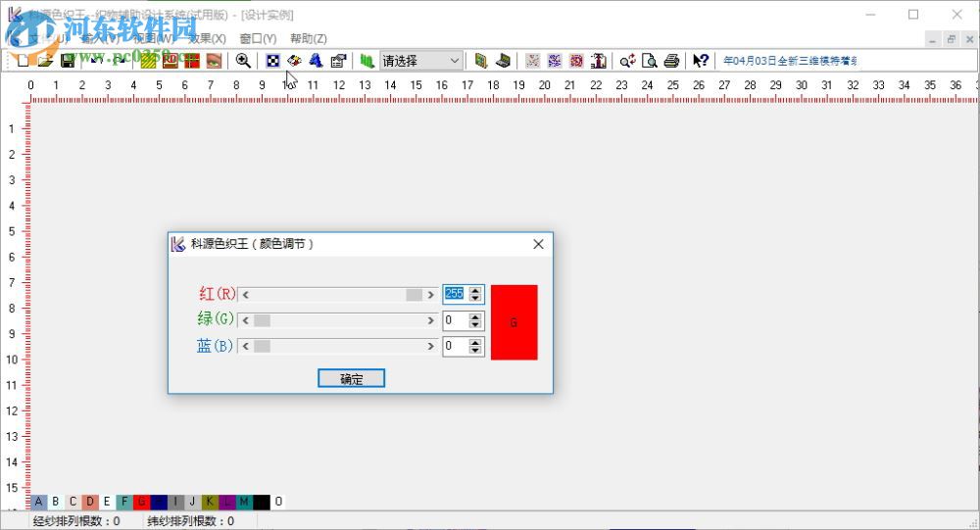Click the spinner arrows beside green value

(475, 320)
